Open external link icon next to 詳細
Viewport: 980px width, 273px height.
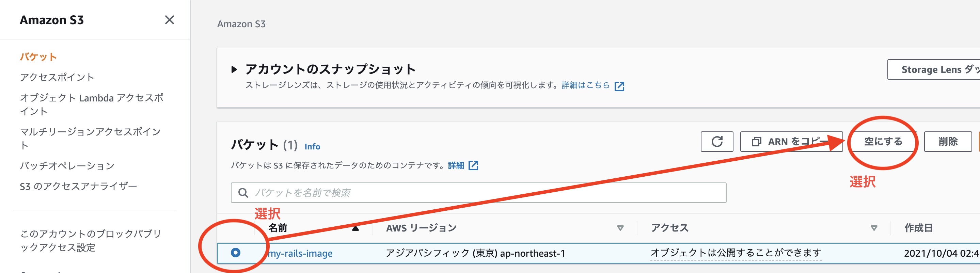tap(473, 165)
